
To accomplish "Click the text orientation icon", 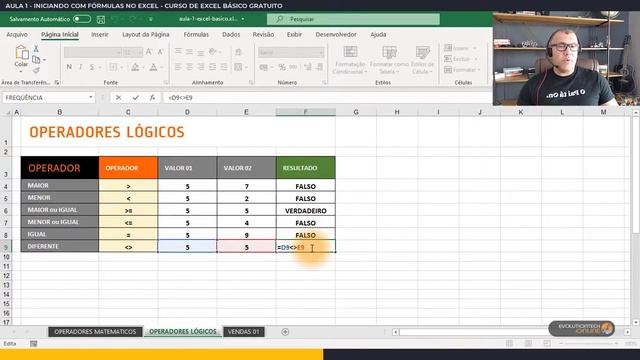I will 213,52.
